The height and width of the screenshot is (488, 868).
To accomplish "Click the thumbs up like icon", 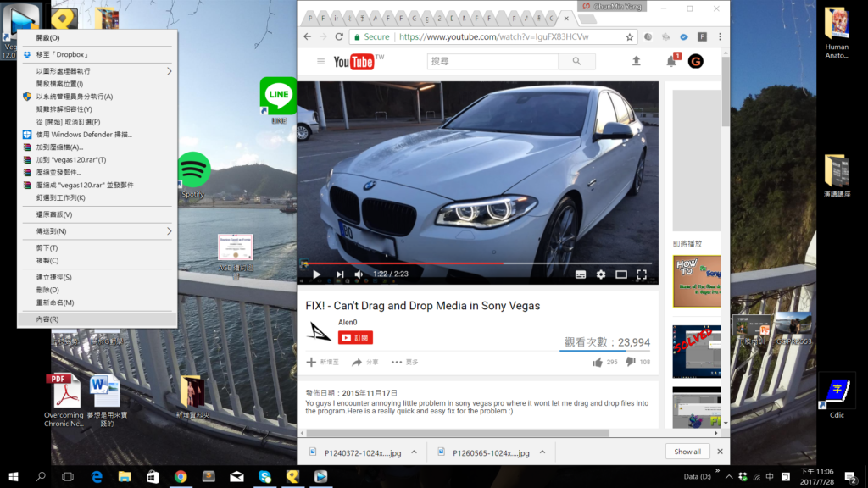I will pos(598,362).
